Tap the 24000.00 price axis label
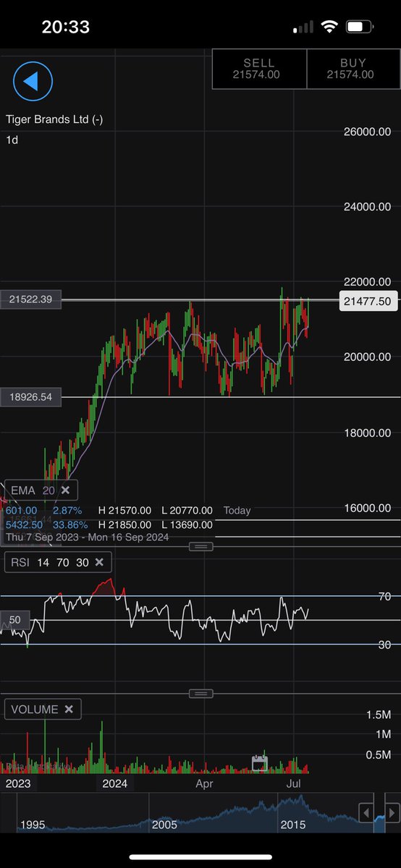 tap(367, 207)
